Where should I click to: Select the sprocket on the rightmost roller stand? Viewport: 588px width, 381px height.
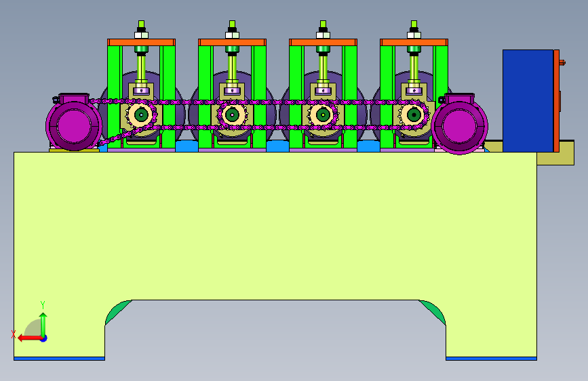[x=414, y=115]
